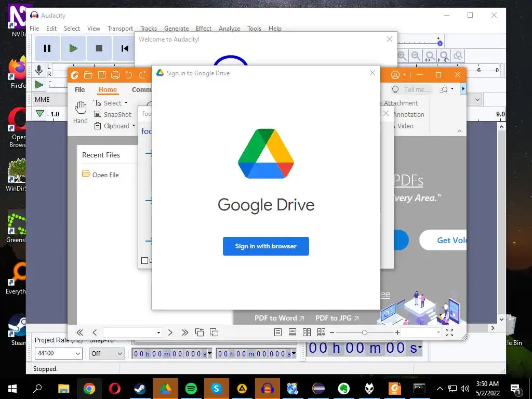532x399 pixels.
Task: Collapse the Foxit ribbon with the chevron
Action: tap(459, 131)
